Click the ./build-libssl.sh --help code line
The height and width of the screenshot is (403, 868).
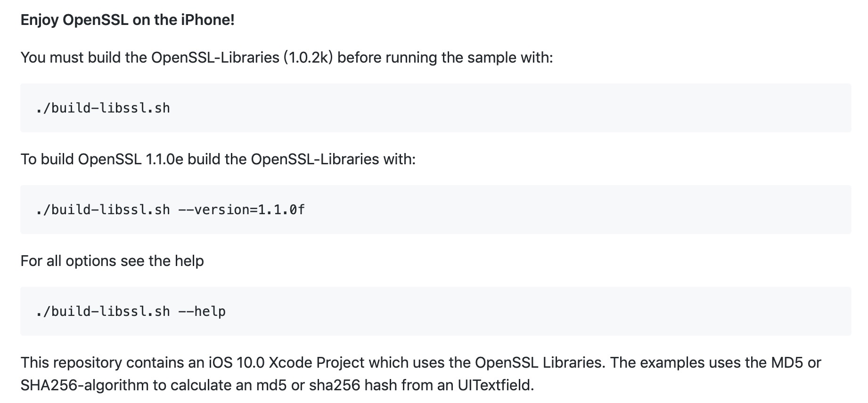click(x=131, y=311)
